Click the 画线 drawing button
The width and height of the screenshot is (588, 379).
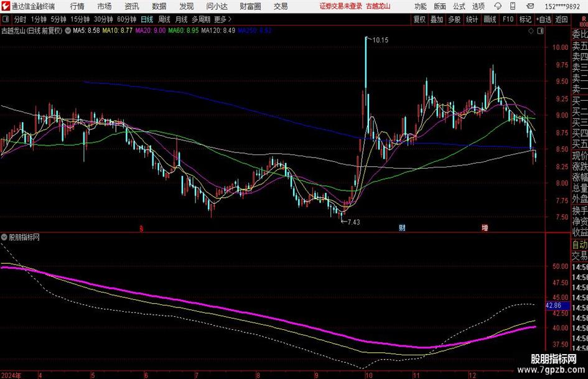[x=490, y=19]
